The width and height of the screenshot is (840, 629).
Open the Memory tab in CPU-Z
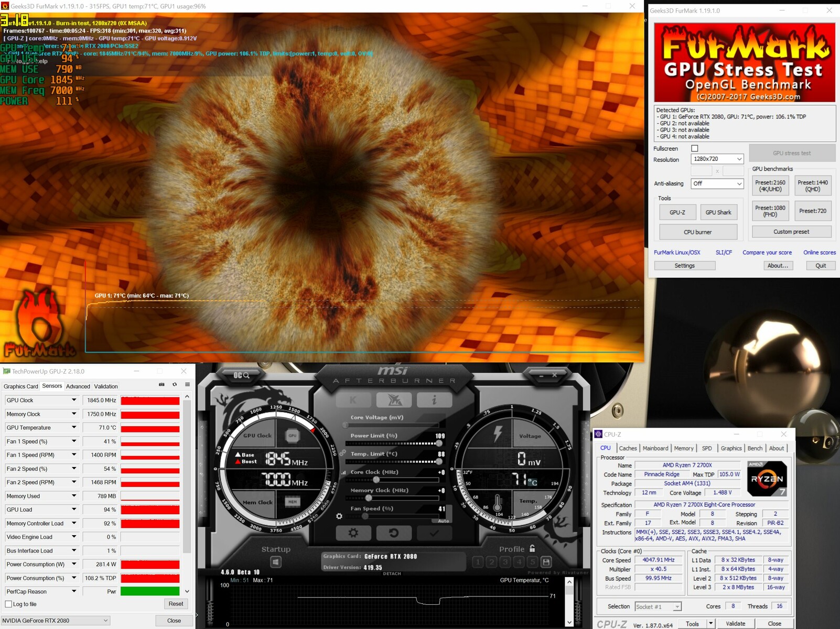[684, 448]
